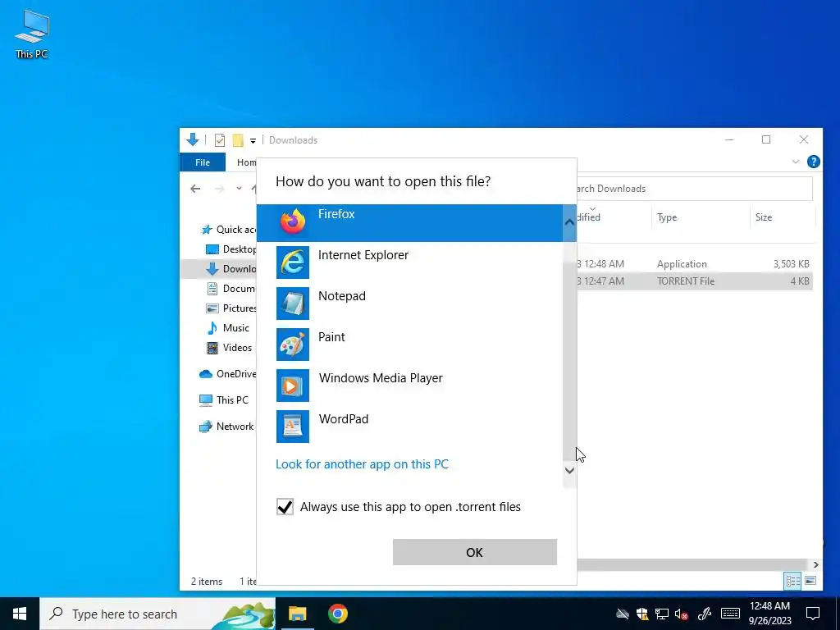
Task: Click the pen workspace tray icon
Action: click(x=705, y=614)
